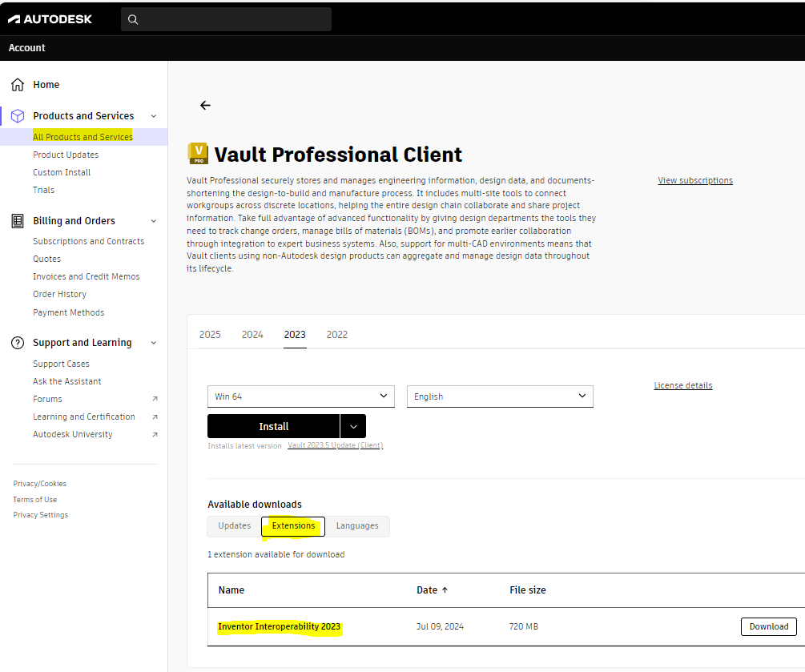Click the Autodesk logo
805x672 pixels.
click(48, 18)
